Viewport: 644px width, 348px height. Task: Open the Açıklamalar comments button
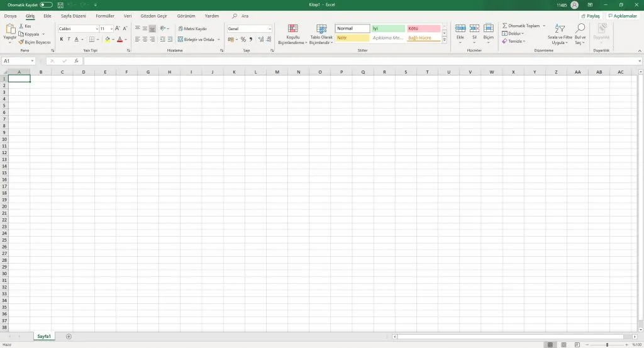[623, 16]
